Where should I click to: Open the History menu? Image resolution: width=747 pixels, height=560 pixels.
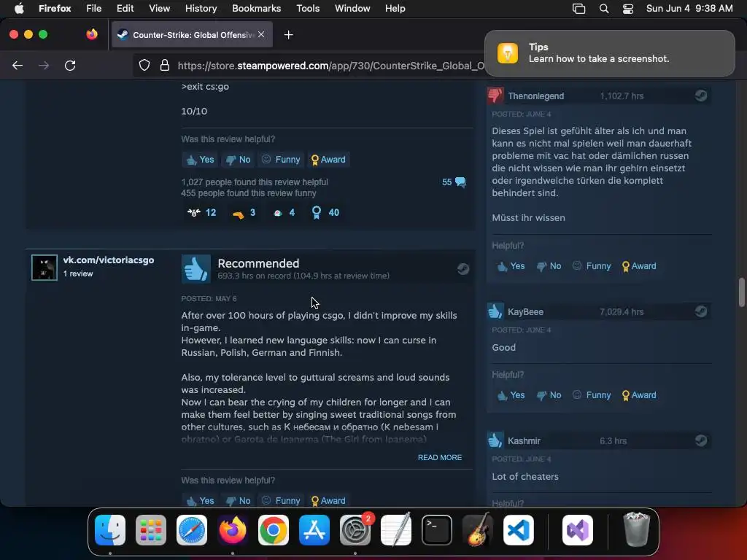click(201, 9)
